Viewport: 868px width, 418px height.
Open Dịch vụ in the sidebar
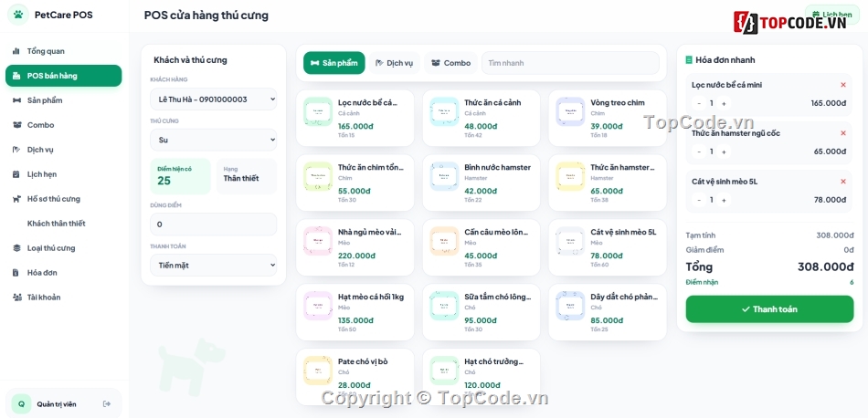click(x=64, y=150)
